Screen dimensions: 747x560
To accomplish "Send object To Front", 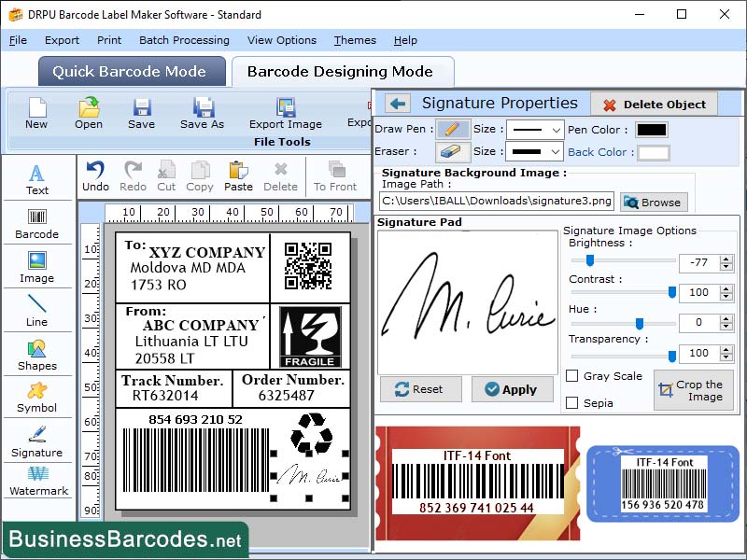I will tap(336, 174).
